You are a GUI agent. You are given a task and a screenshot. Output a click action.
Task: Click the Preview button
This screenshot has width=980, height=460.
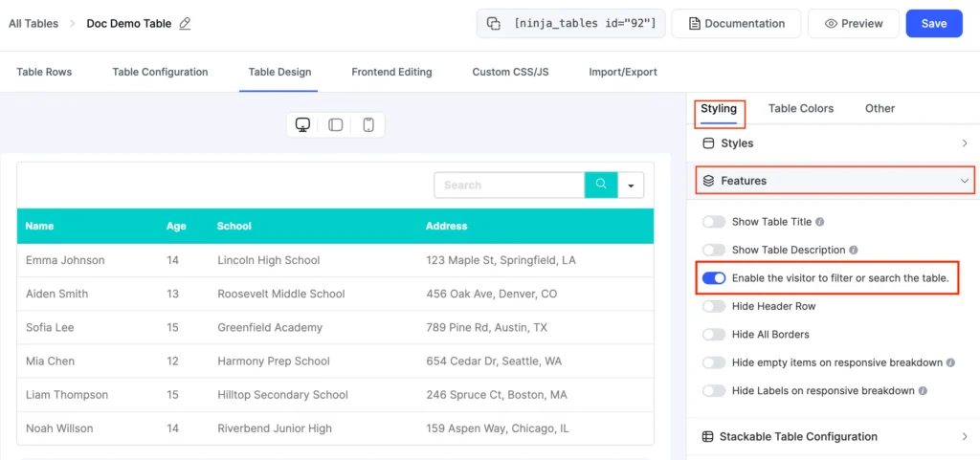[853, 24]
